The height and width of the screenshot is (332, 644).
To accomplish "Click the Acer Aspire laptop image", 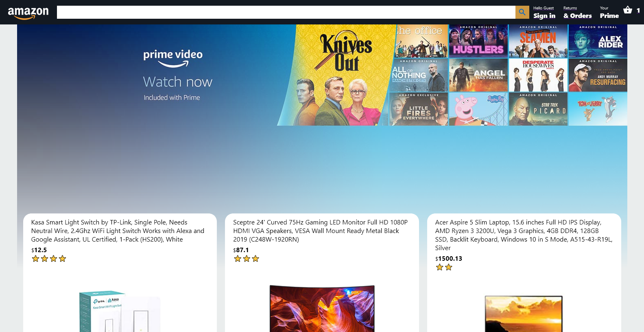I will click(x=524, y=314).
